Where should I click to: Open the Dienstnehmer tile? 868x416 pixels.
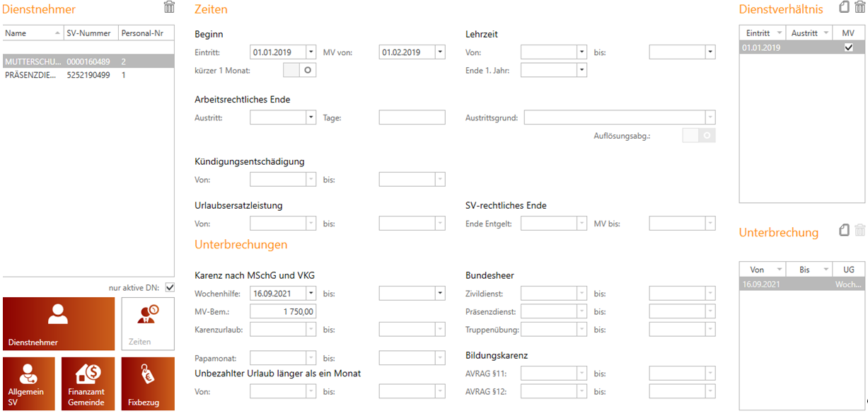59,324
